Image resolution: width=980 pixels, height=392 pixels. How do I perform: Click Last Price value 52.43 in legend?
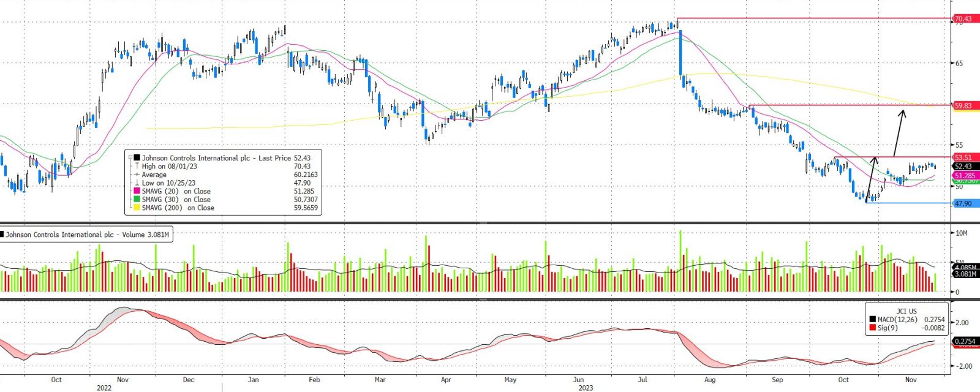point(302,158)
